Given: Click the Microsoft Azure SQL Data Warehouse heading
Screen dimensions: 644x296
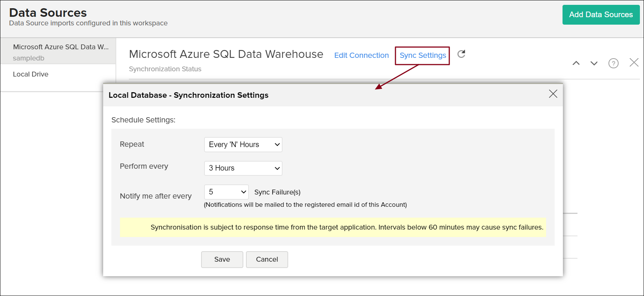Looking at the screenshot, I should (226, 54).
